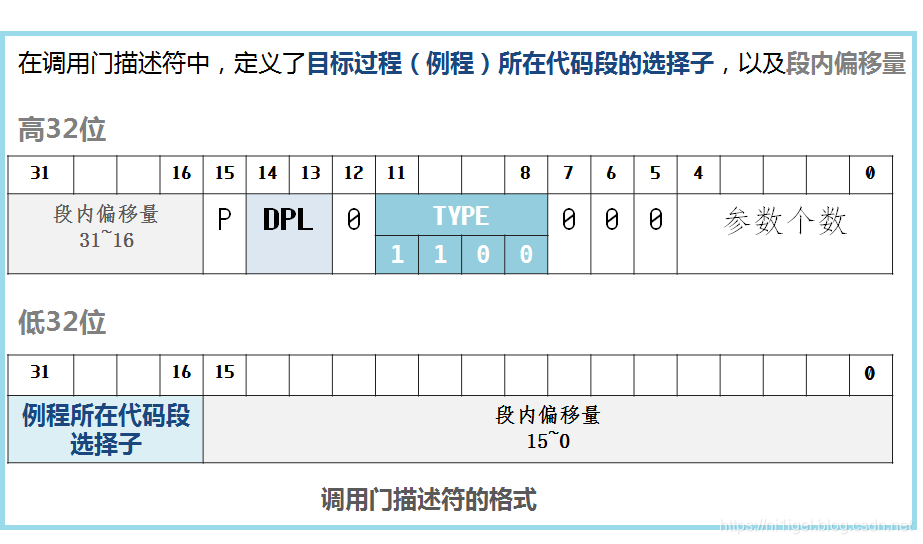The width and height of the screenshot is (923, 544).
Task: Click bit number 6 header cell
Action: 612,174
